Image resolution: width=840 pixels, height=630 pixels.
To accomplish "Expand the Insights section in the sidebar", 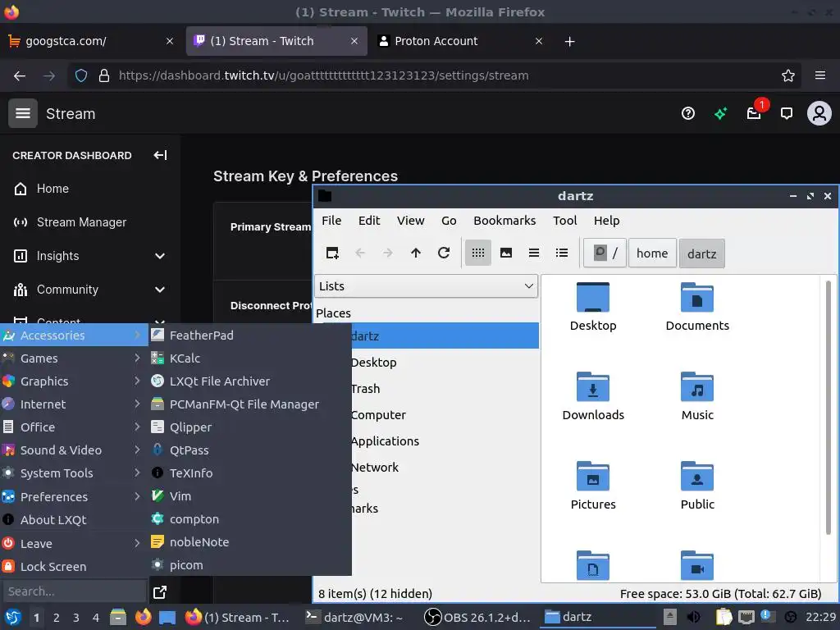I will 160,256.
